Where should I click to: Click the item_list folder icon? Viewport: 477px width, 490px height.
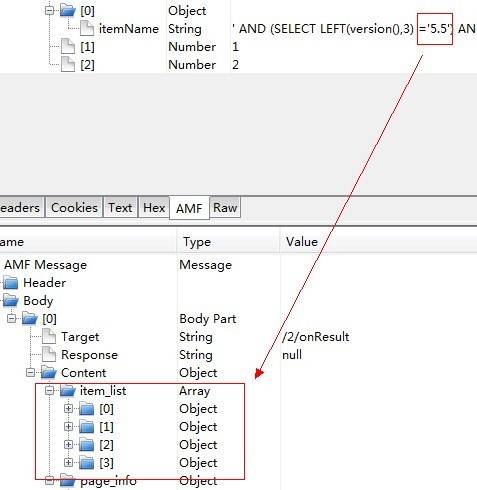coord(68,390)
